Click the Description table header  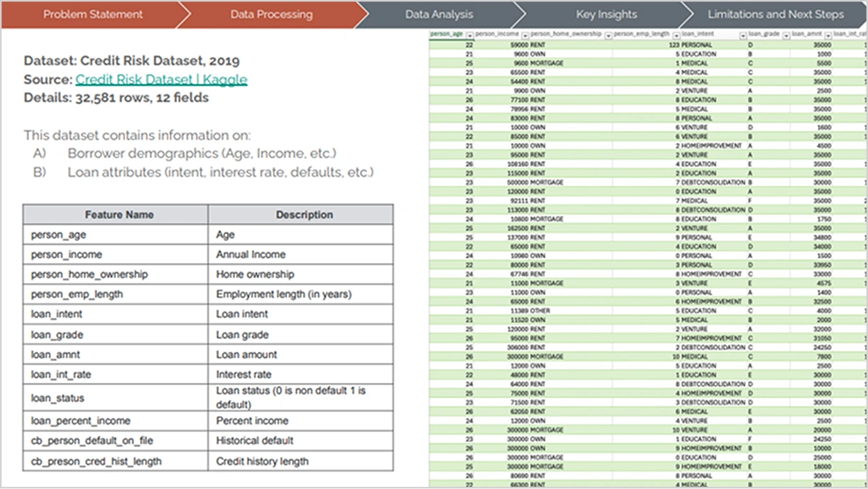301,214
